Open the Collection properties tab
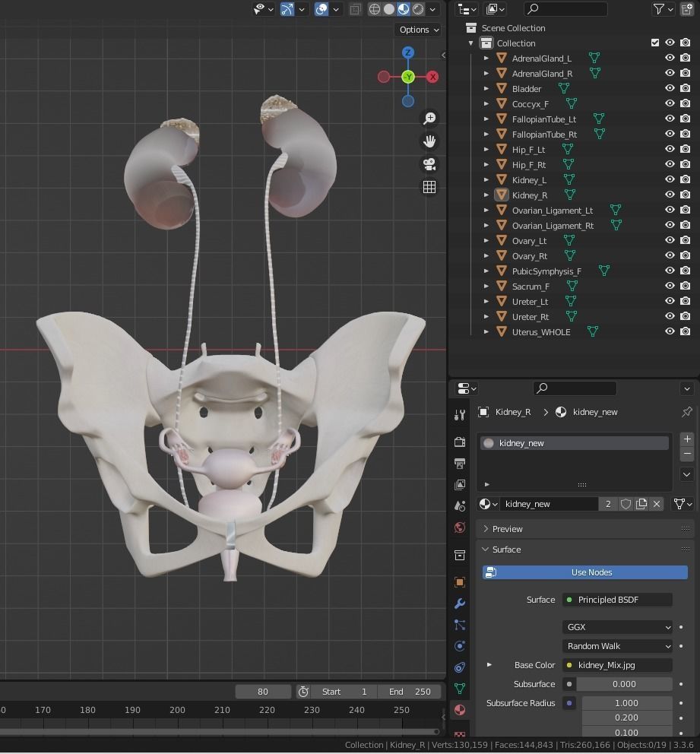 tap(460, 556)
